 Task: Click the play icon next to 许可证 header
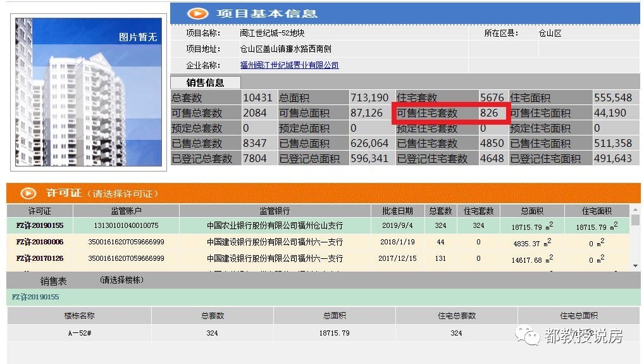point(28,193)
